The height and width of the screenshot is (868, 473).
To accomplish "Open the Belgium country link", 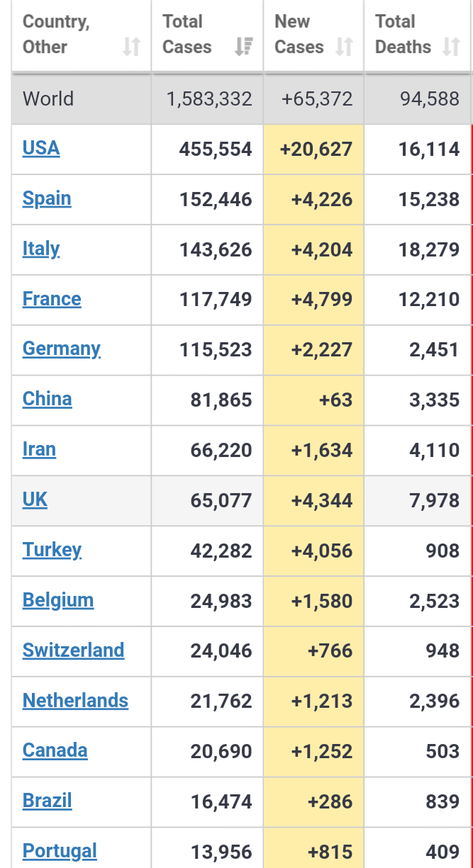I will click(x=58, y=600).
